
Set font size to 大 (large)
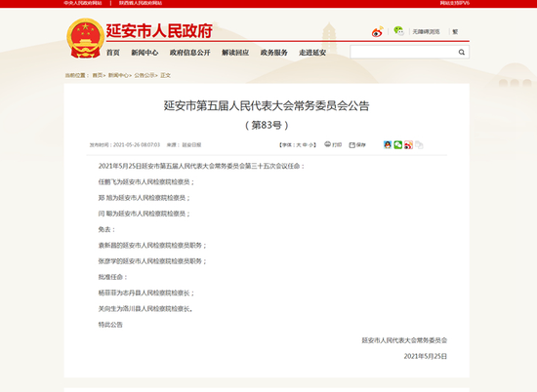(299, 145)
